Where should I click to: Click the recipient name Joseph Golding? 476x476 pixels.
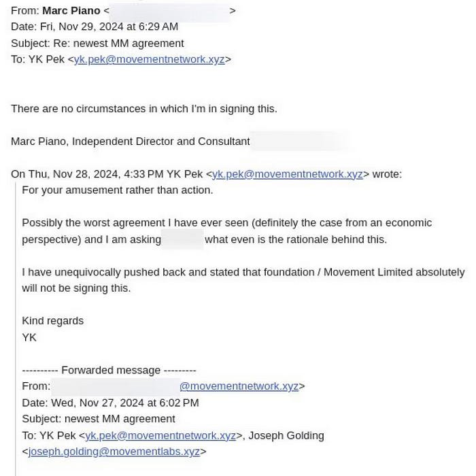click(286, 436)
